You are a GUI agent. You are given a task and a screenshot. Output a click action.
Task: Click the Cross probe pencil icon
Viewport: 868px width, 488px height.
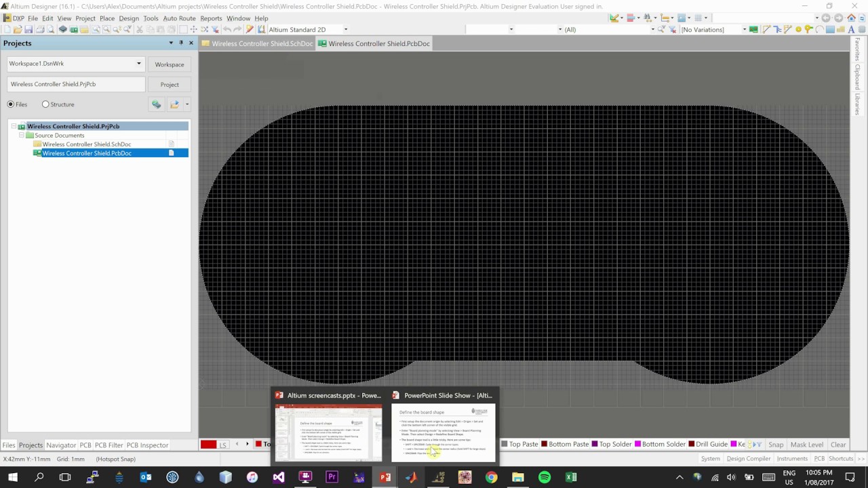coord(250,30)
